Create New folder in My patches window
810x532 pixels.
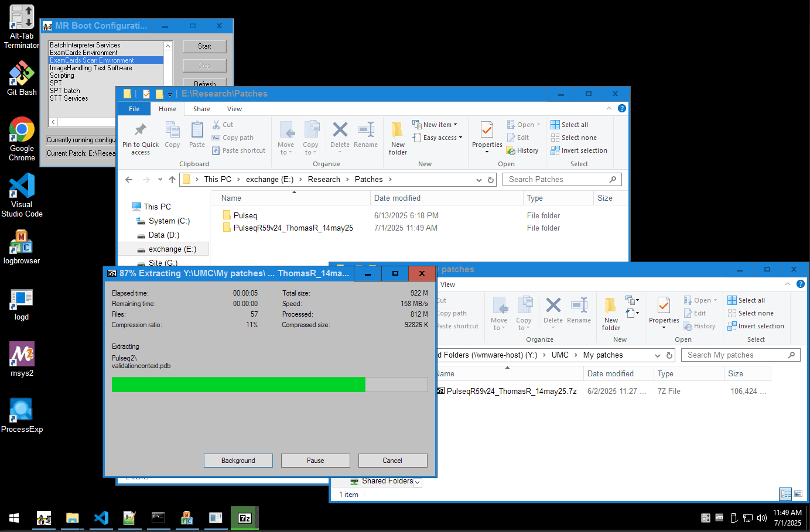pos(611,314)
